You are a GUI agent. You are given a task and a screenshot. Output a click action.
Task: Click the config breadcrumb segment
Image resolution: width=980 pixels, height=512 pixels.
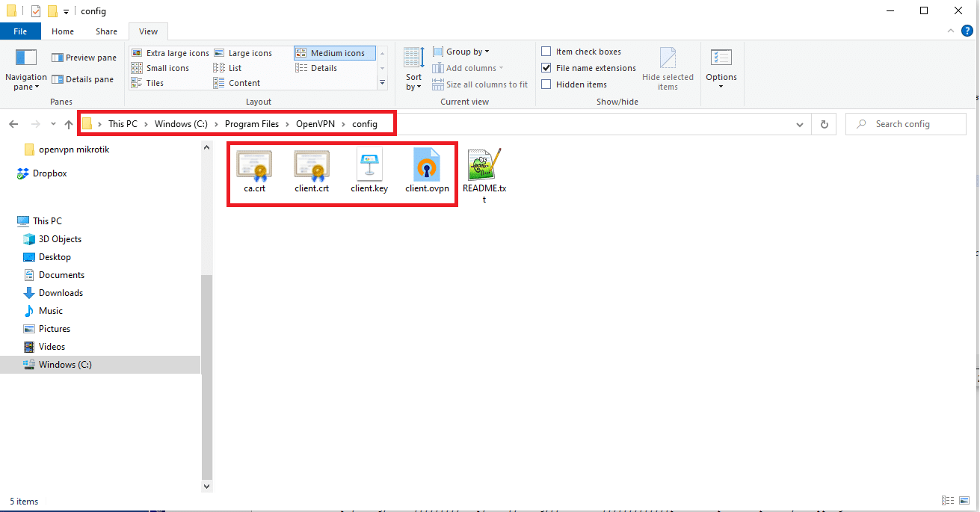click(365, 124)
